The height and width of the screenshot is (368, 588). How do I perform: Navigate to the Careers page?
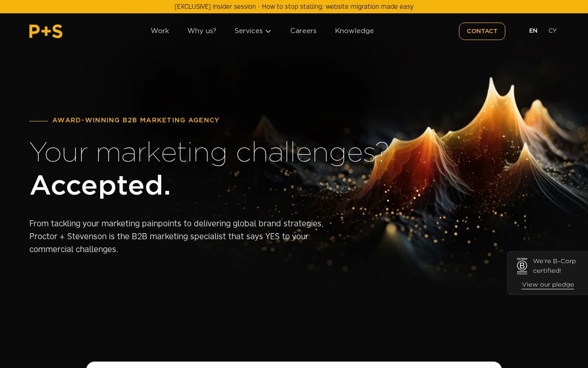point(303,31)
